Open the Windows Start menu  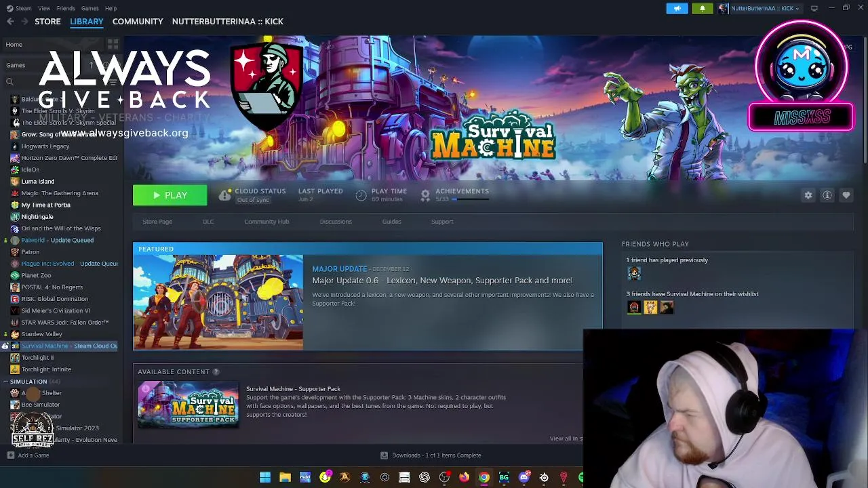265,477
